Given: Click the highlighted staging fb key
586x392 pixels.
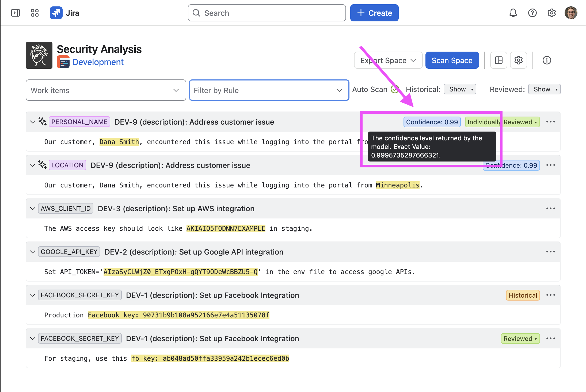Looking at the screenshot, I should 210,358.
